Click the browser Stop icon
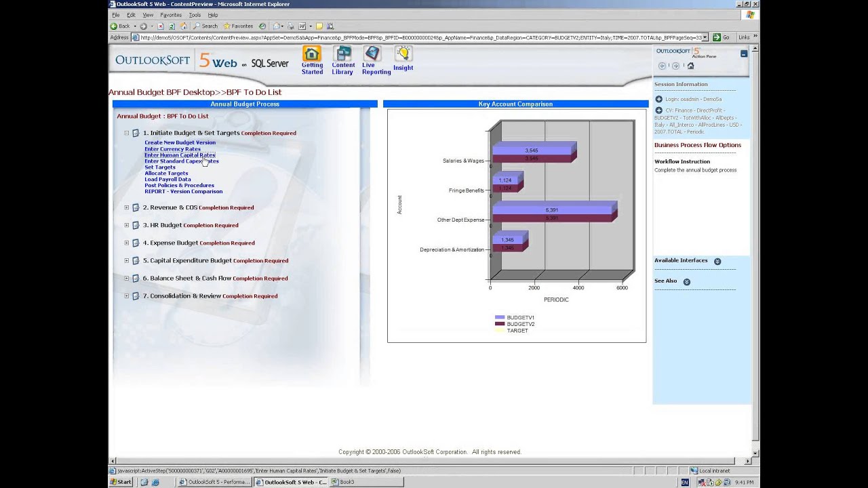This screenshot has height=488, width=868. tap(161, 26)
